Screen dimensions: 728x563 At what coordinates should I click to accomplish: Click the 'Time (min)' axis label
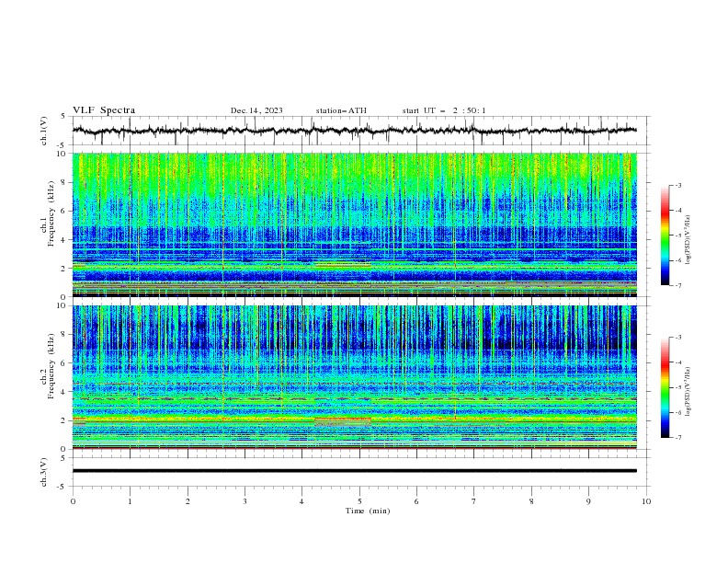coord(368,511)
